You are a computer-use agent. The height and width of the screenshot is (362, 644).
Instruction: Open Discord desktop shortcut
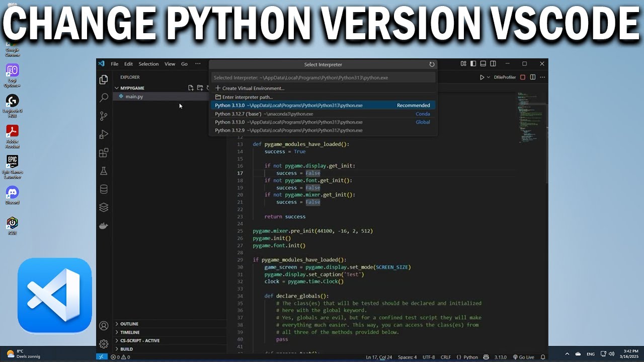(13, 195)
